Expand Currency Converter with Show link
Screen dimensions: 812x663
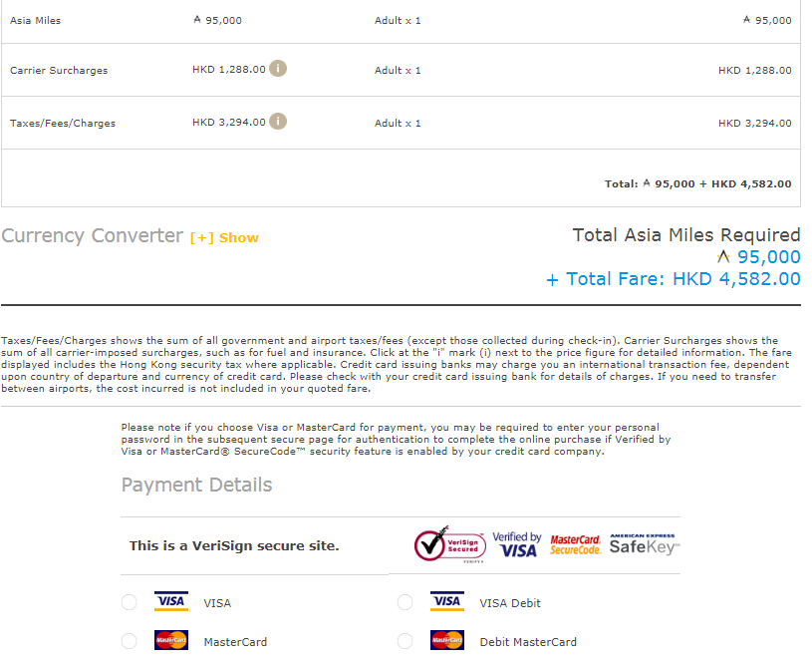click(x=225, y=237)
